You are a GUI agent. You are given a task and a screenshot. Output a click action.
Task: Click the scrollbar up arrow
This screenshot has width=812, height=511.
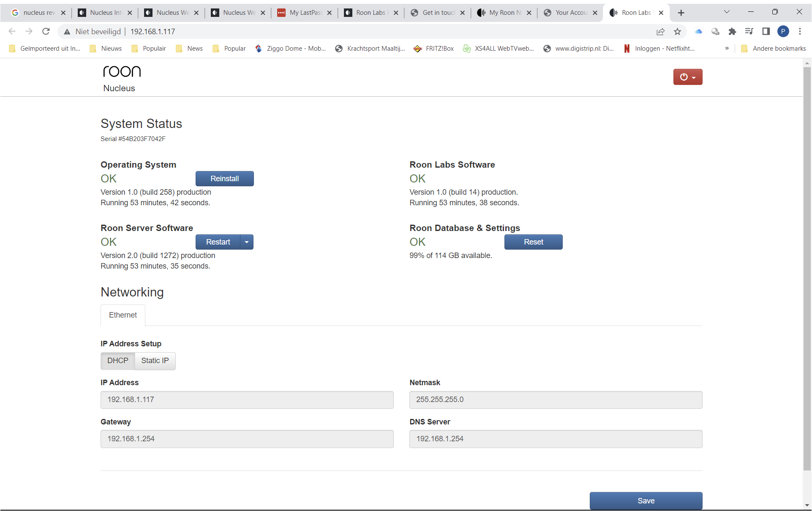pos(807,63)
